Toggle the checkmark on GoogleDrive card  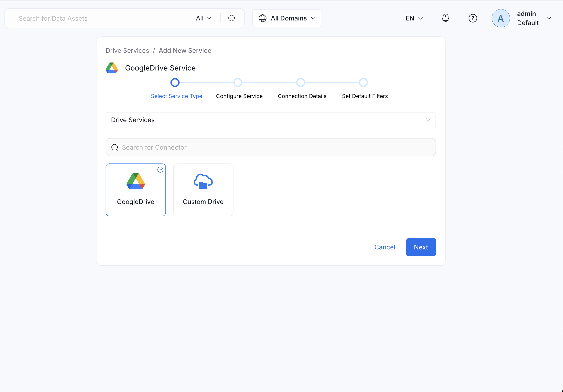160,170
